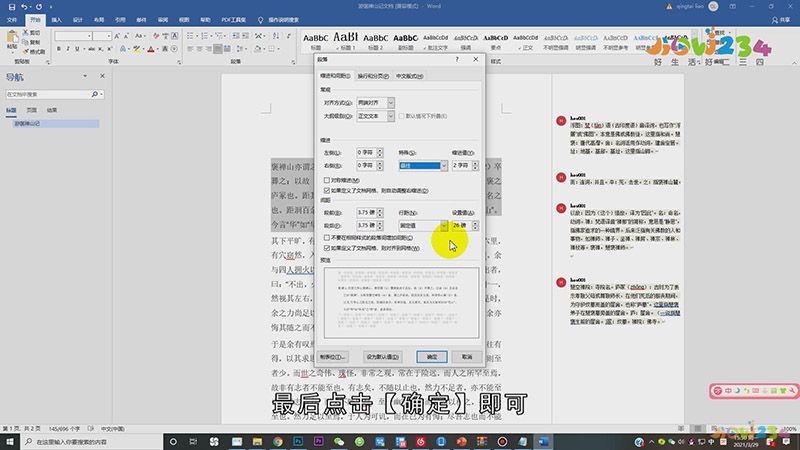
Task: Switch to Pages tab in Navigation pane
Action: pyautogui.click(x=32, y=110)
